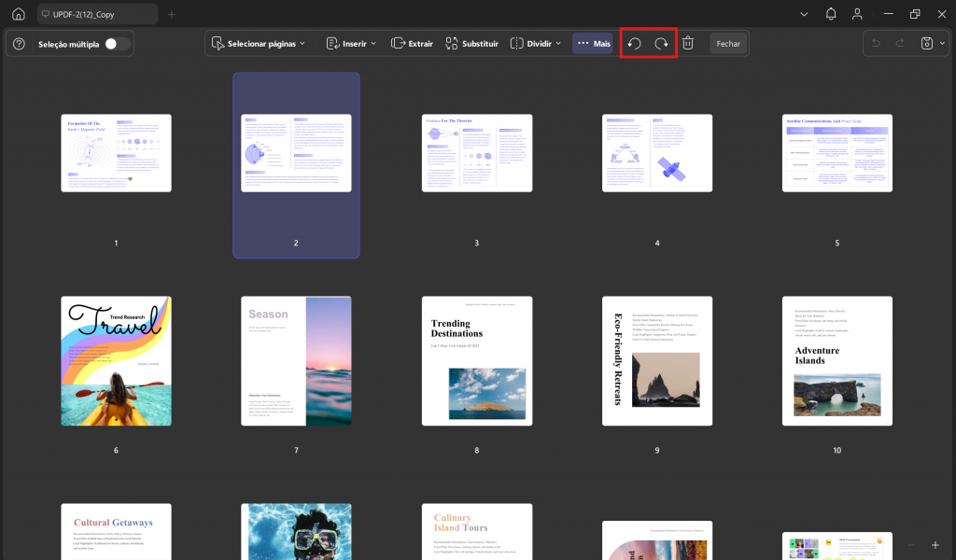
Task: Select page 5 table thumbnail
Action: [x=837, y=153]
